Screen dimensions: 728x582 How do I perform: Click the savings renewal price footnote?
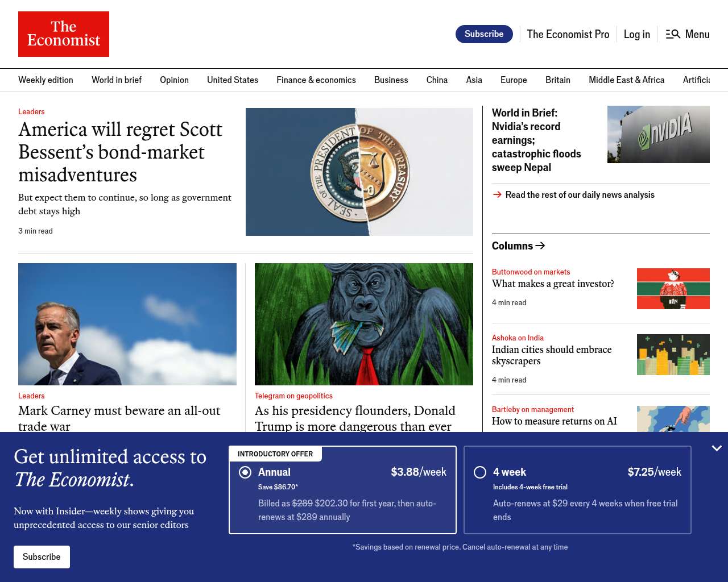pos(460,547)
